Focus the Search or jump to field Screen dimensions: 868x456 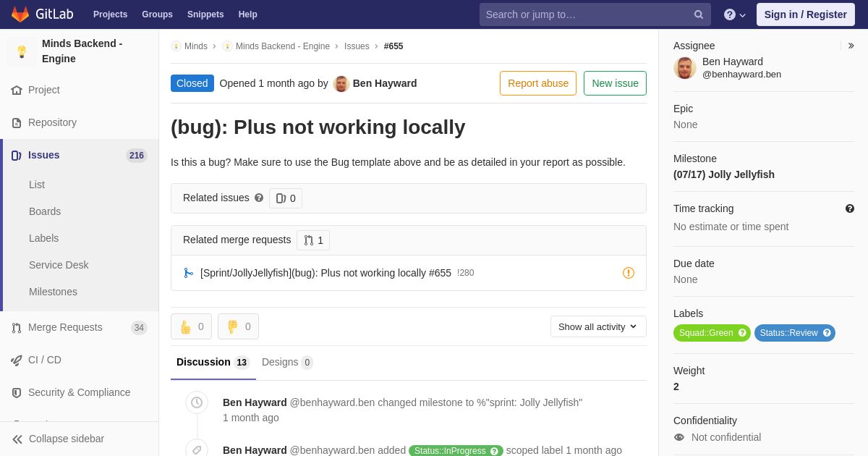pos(595,14)
